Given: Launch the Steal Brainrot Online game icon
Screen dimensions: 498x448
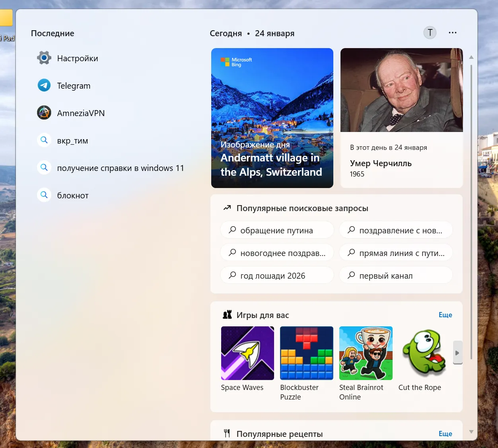Looking at the screenshot, I should tap(366, 353).
